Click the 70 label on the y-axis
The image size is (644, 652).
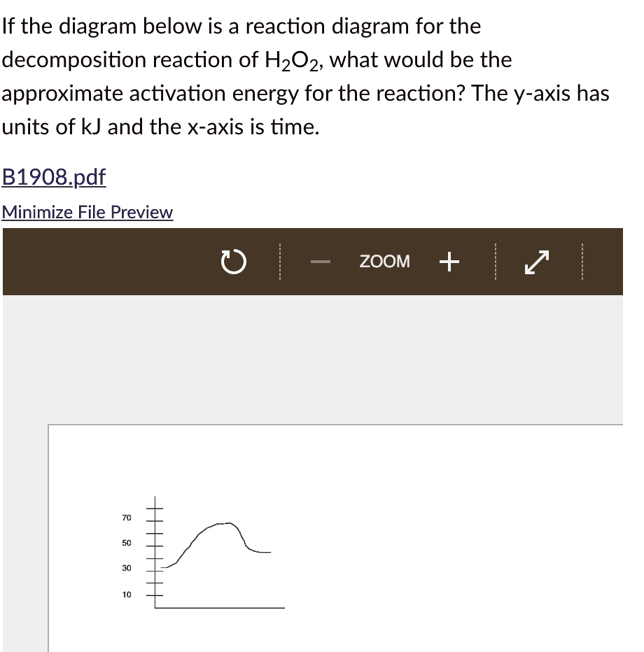[x=127, y=518]
